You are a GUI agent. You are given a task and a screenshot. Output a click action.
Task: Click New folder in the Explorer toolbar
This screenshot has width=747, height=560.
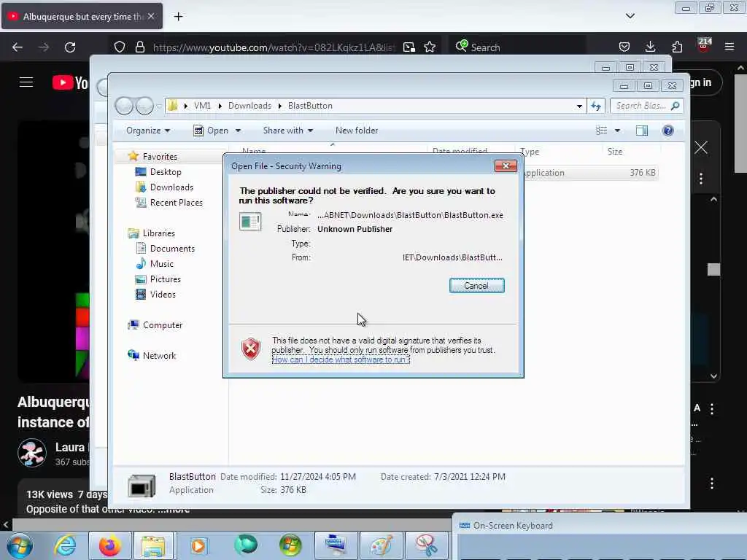pyautogui.click(x=356, y=131)
